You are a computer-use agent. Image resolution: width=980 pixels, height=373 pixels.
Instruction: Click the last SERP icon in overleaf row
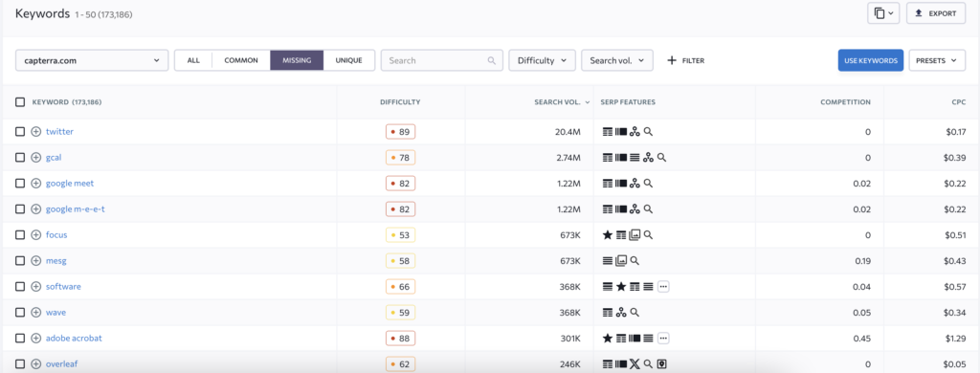pyautogui.click(x=662, y=363)
